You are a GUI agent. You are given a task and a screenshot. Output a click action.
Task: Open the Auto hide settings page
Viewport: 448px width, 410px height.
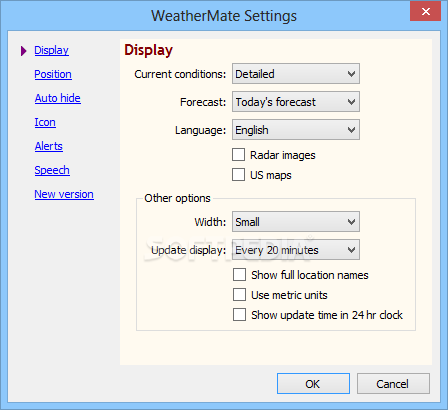(x=58, y=98)
